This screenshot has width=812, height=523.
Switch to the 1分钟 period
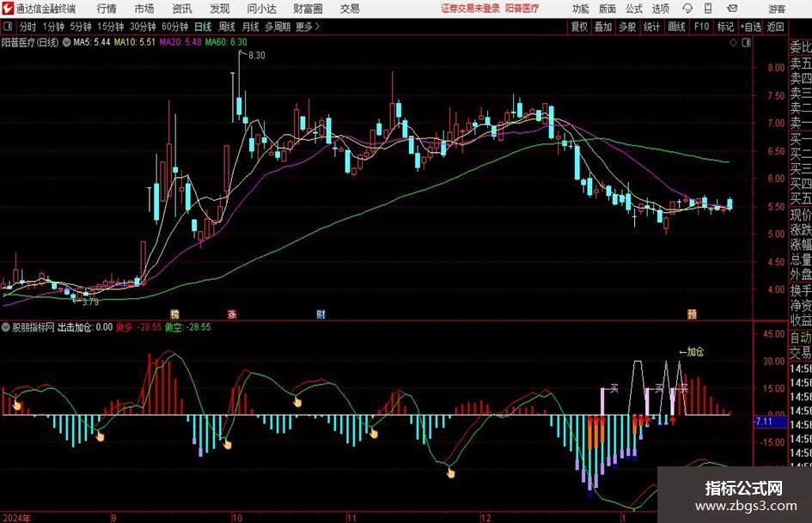pyautogui.click(x=53, y=27)
